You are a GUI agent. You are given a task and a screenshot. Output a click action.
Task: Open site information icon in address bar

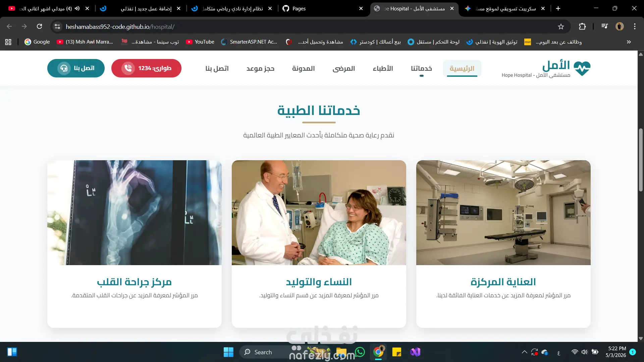(57, 26)
